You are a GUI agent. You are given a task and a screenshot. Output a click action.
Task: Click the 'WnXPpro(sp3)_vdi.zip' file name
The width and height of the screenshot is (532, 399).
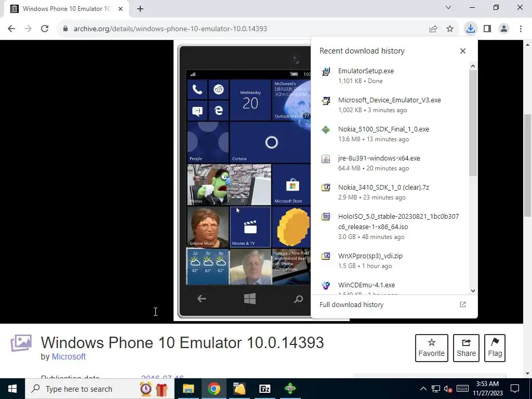tap(370, 256)
